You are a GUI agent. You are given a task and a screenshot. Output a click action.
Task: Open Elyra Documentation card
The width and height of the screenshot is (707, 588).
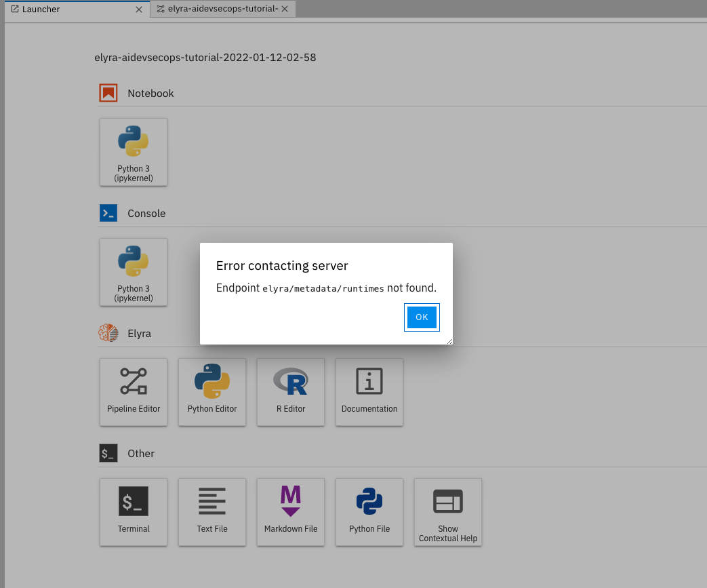369,392
